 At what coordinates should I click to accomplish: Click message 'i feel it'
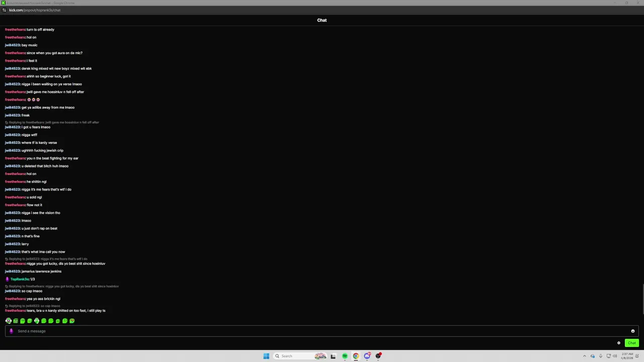(32, 61)
